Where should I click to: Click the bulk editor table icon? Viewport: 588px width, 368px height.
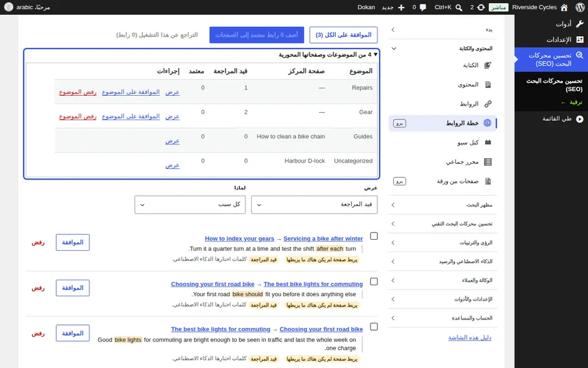[488, 162]
